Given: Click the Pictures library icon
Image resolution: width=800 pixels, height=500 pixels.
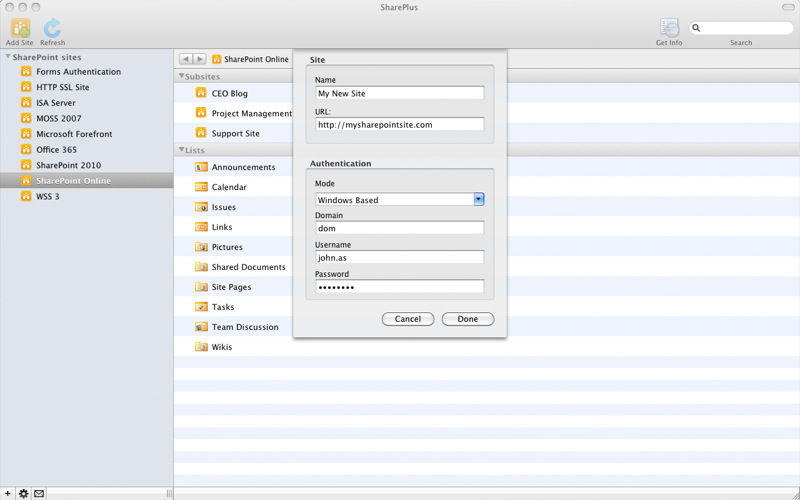Looking at the screenshot, I should [202, 246].
